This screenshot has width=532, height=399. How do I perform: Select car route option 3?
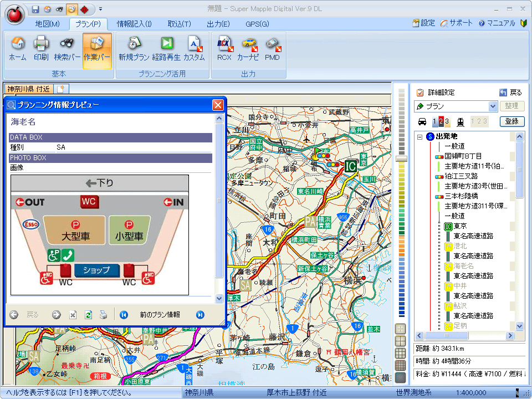[x=447, y=121]
